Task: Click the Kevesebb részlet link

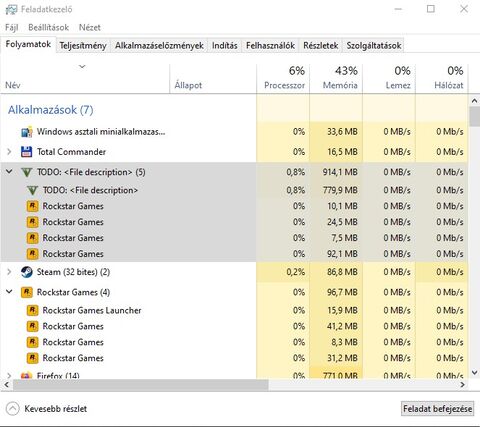Action: tap(56, 409)
